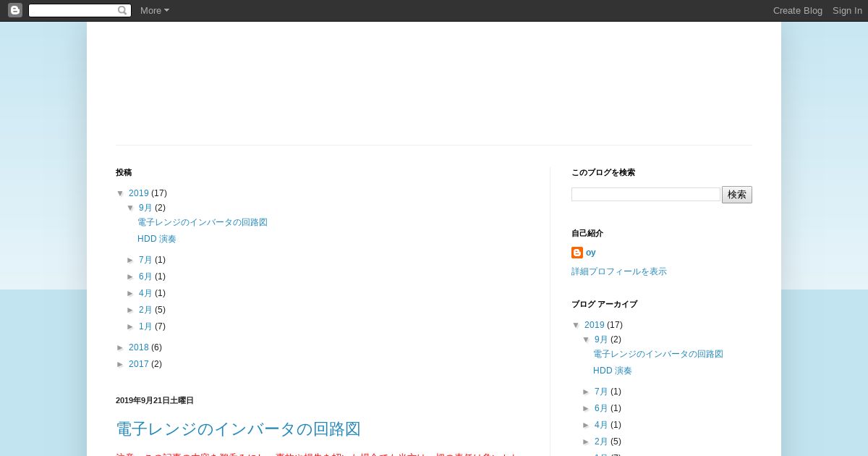The image size is (868, 456).
Task: Open the 9月 month link in left archive
Action: (x=145, y=208)
